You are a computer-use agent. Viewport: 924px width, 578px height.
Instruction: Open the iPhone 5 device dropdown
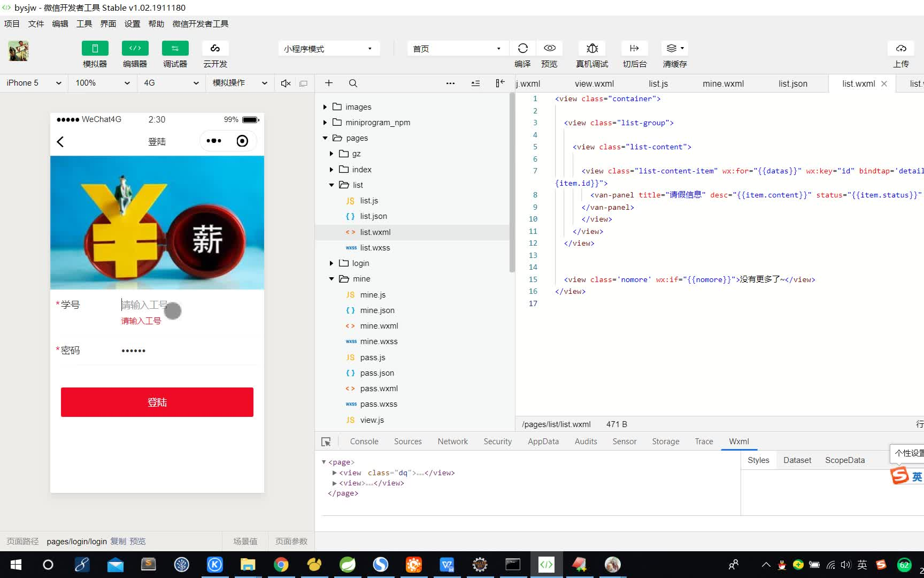coord(33,83)
